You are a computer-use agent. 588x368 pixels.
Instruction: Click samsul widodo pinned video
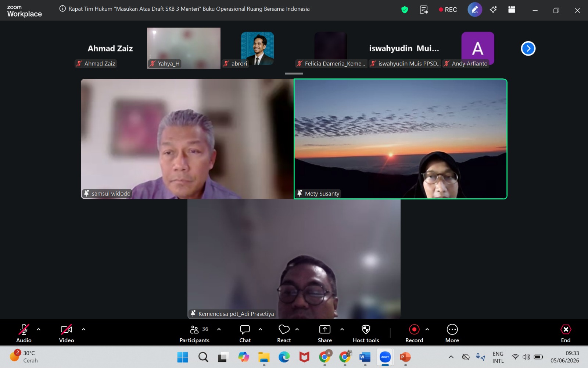(x=187, y=139)
